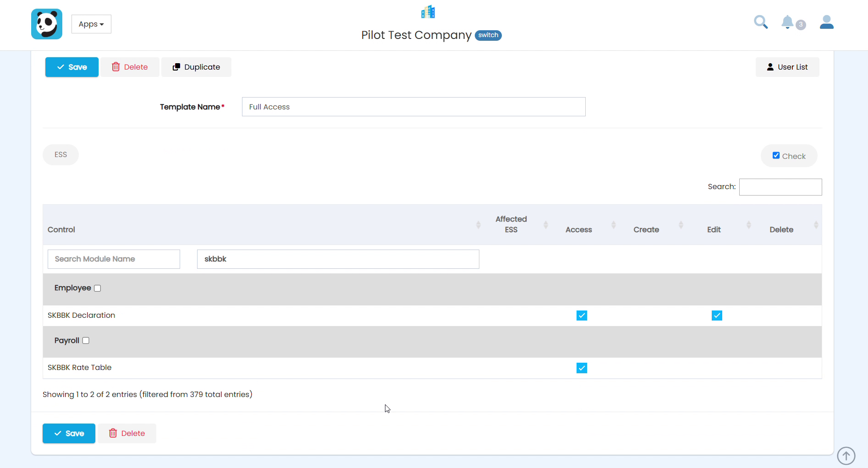
Task: Open the Apps dropdown menu
Action: tap(91, 24)
